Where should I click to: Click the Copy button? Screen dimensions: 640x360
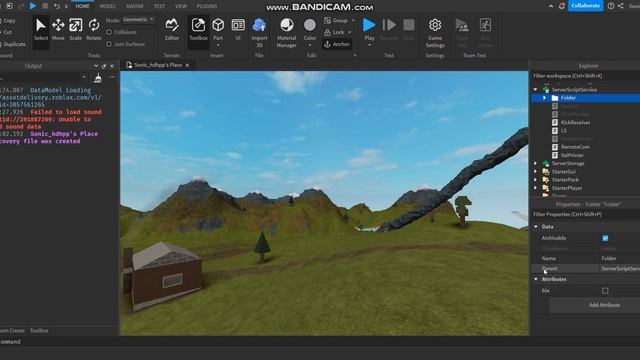pos(9,20)
